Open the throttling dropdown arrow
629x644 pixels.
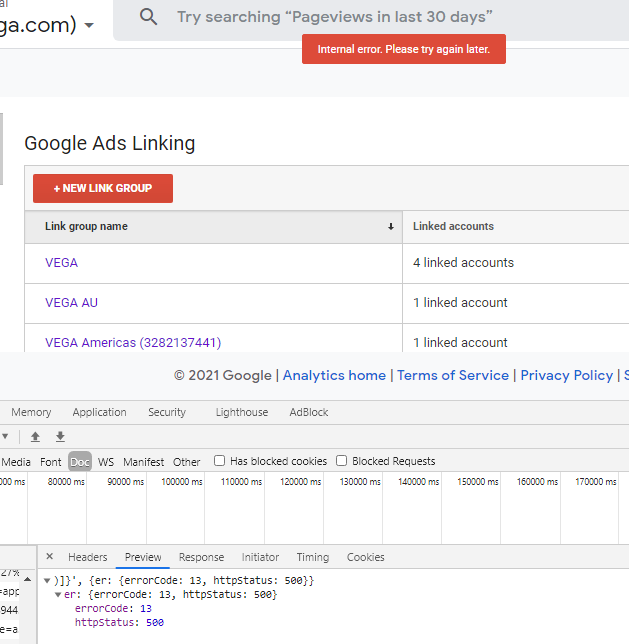point(5,437)
